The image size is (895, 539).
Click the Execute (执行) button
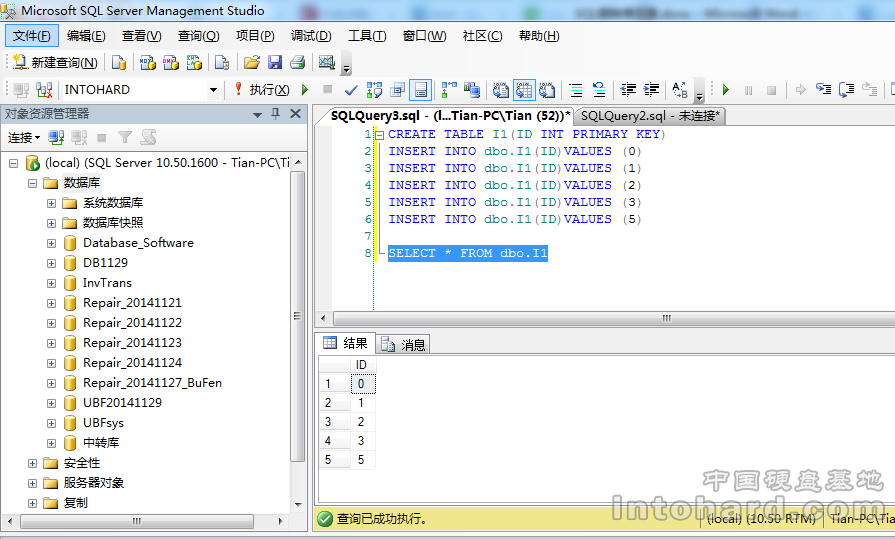[x=261, y=90]
